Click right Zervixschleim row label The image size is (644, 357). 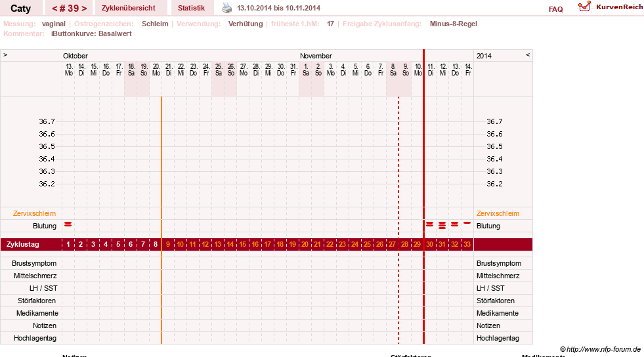[498, 213]
